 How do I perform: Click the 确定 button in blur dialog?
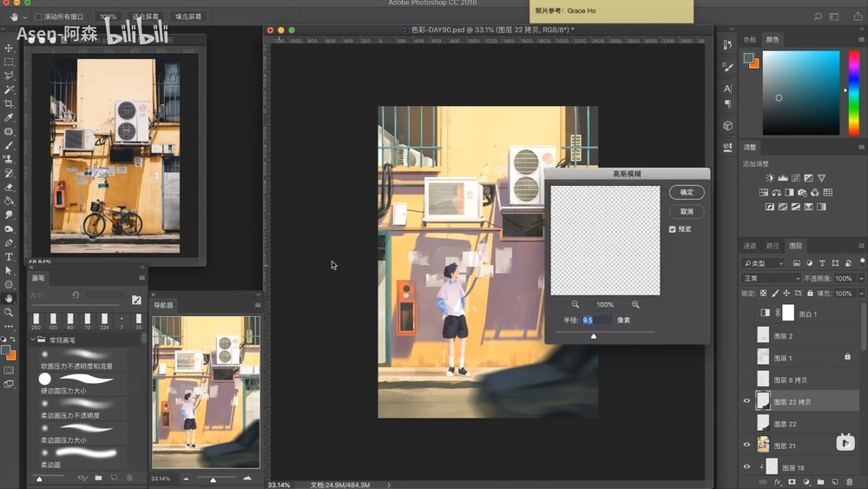point(687,192)
